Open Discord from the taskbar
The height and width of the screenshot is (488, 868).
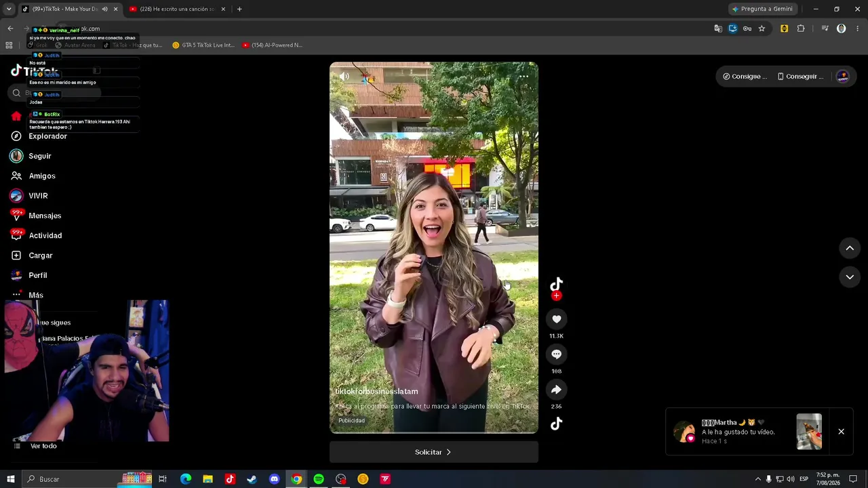(x=274, y=479)
